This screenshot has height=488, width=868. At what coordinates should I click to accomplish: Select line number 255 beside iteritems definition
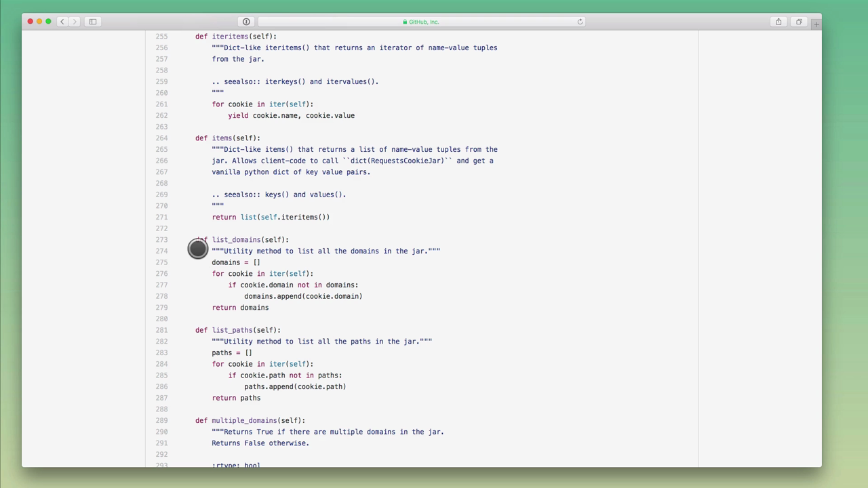pos(161,36)
